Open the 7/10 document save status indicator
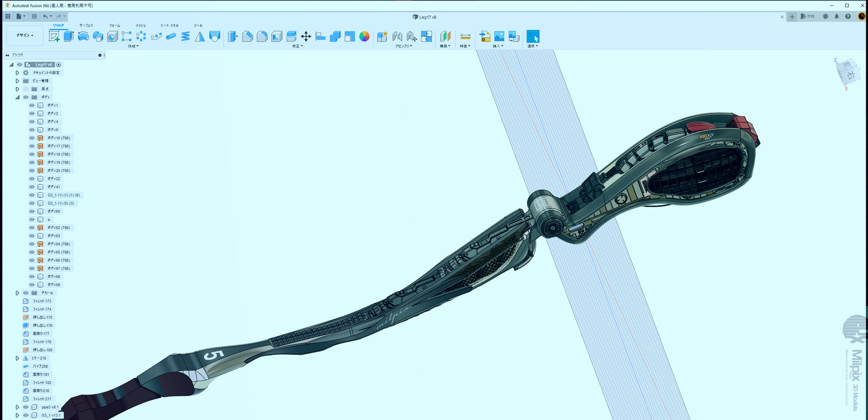This screenshot has height=420, width=868. coord(808,16)
